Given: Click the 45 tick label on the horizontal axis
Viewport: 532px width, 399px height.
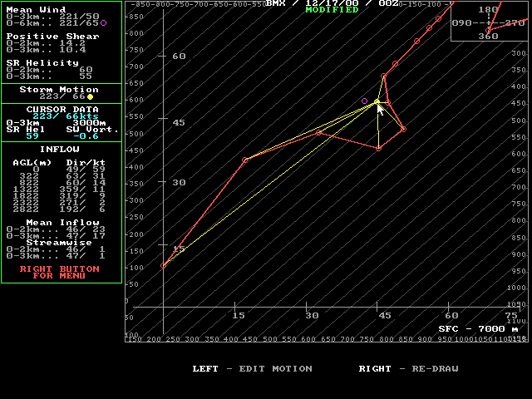Looking at the screenshot, I should pos(385,316).
